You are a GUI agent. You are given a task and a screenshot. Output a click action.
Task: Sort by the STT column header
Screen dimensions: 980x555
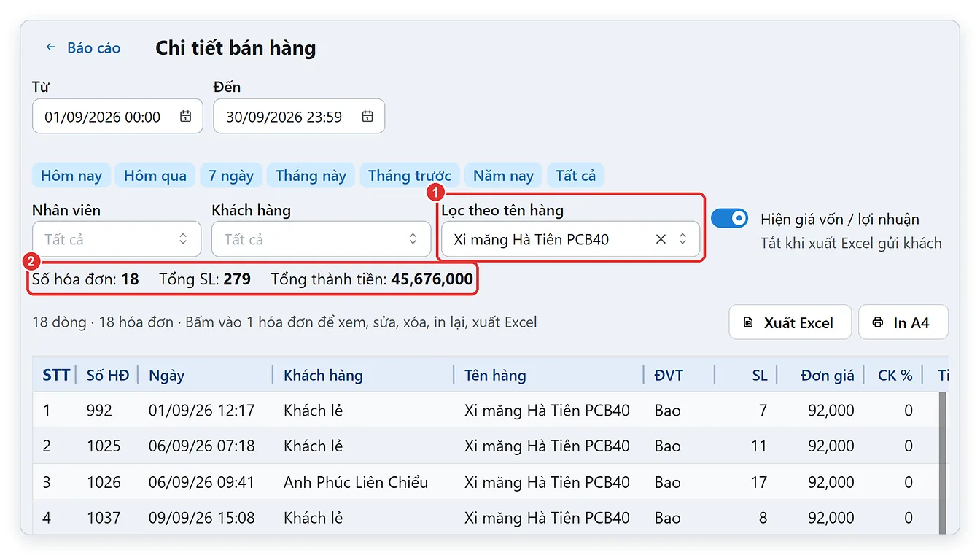(56, 376)
